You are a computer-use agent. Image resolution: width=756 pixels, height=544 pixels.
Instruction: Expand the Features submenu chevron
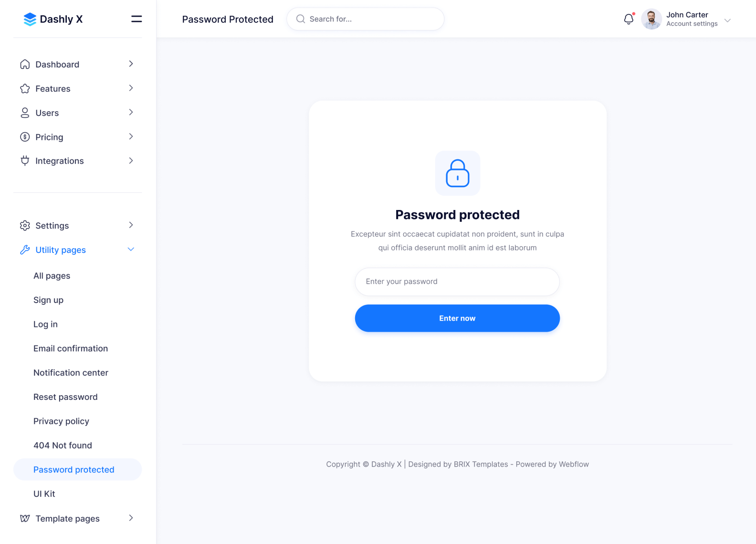tap(131, 88)
